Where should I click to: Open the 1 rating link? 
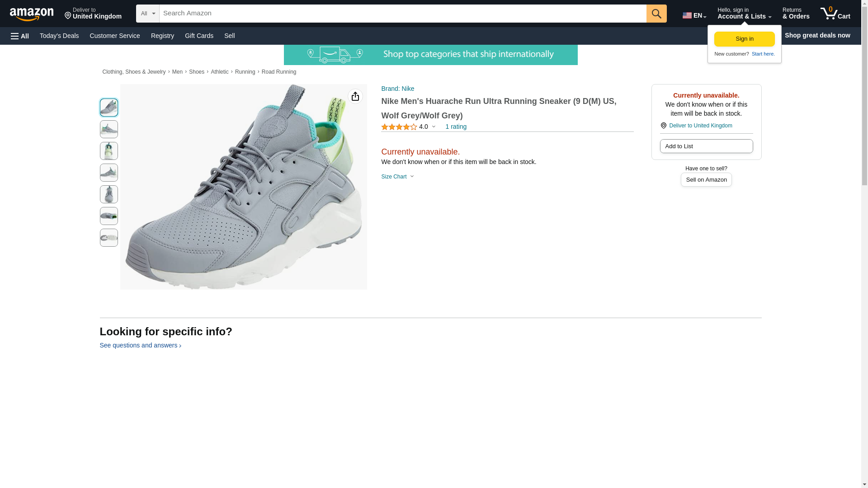(455, 127)
